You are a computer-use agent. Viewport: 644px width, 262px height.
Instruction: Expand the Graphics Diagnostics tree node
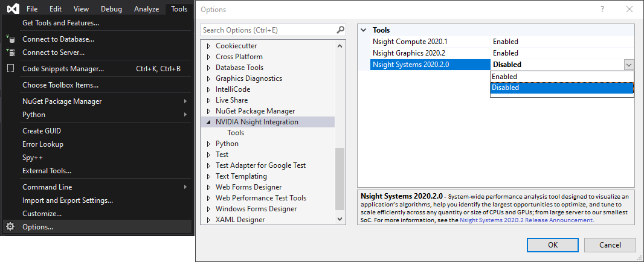tap(209, 78)
